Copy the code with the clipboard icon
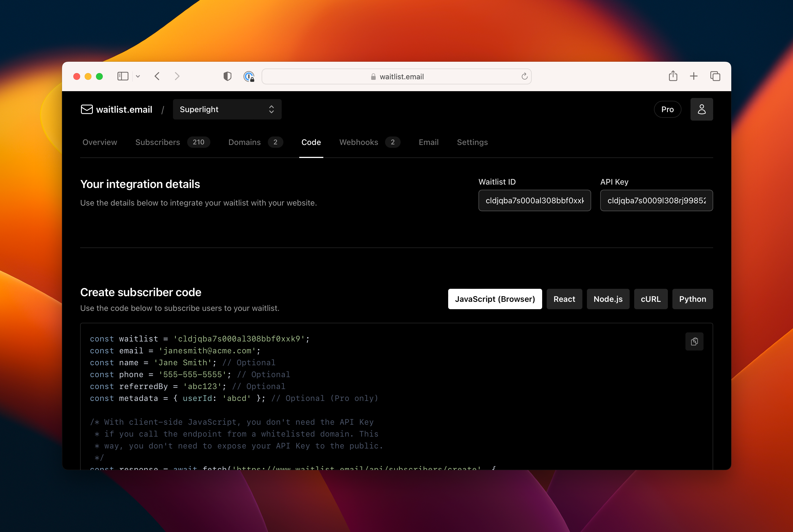Image resolution: width=793 pixels, height=532 pixels. click(694, 341)
